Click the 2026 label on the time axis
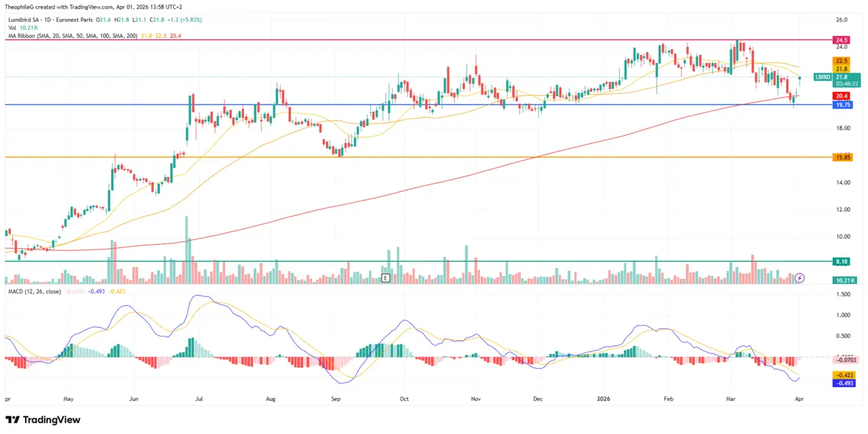 (x=604, y=399)
